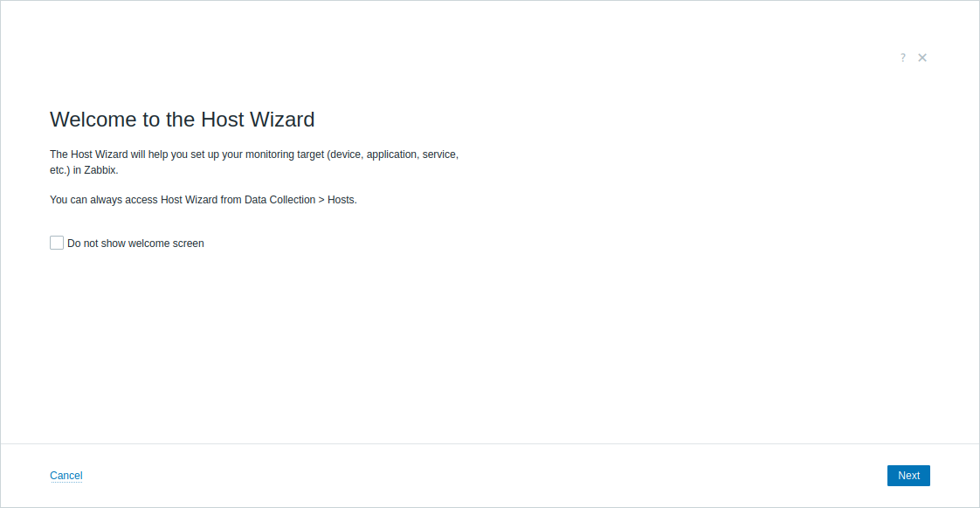The image size is (980, 508).
Task: Cancel the Host Wizard setup
Action: click(66, 476)
